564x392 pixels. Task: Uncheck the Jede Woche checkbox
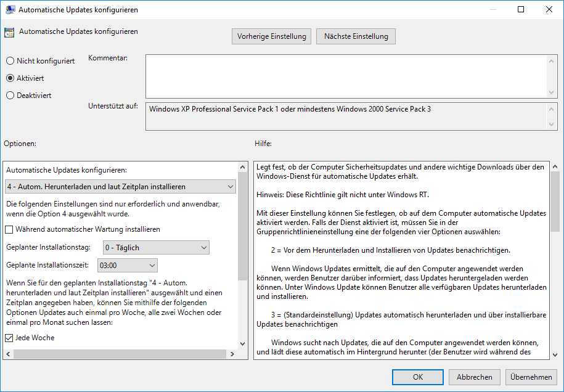coord(8,338)
